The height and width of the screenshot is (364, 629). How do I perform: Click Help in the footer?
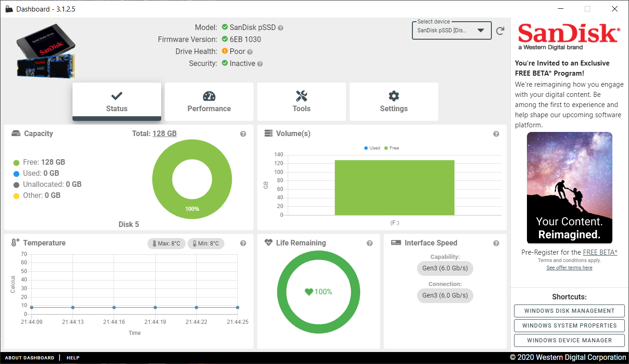(x=73, y=358)
